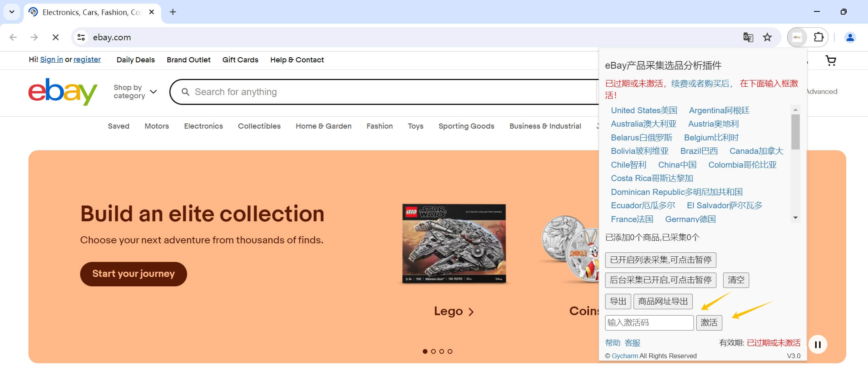
Task: Select the Electronics category
Action: [203, 126]
